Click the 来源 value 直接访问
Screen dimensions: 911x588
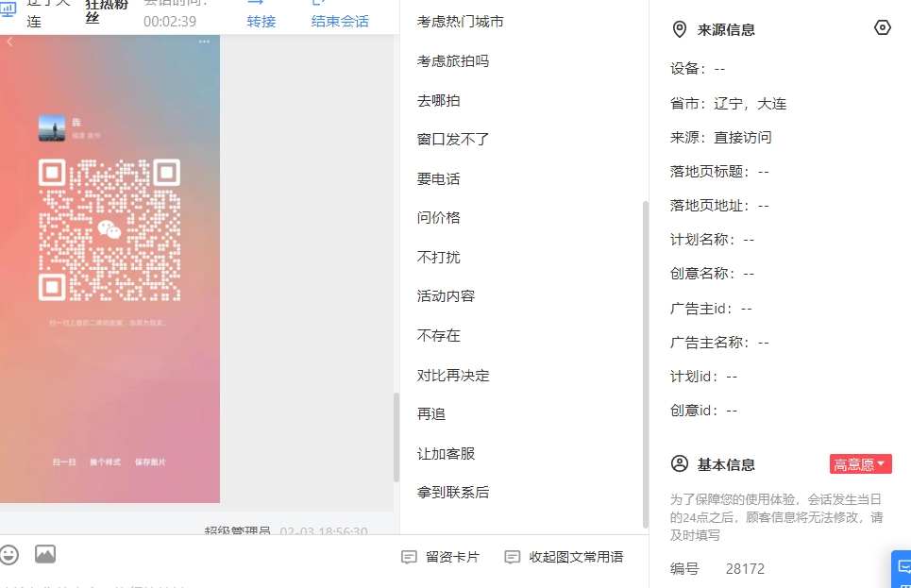pos(743,138)
